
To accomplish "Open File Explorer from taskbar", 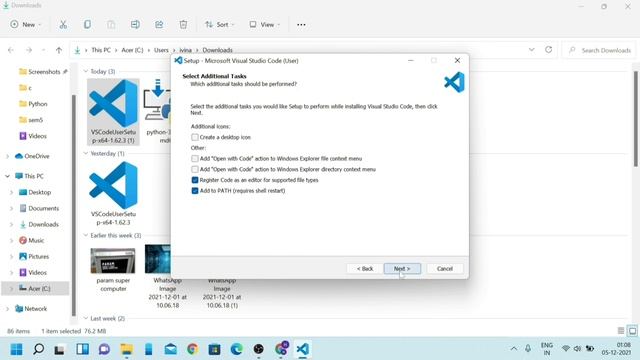I will tap(126, 349).
